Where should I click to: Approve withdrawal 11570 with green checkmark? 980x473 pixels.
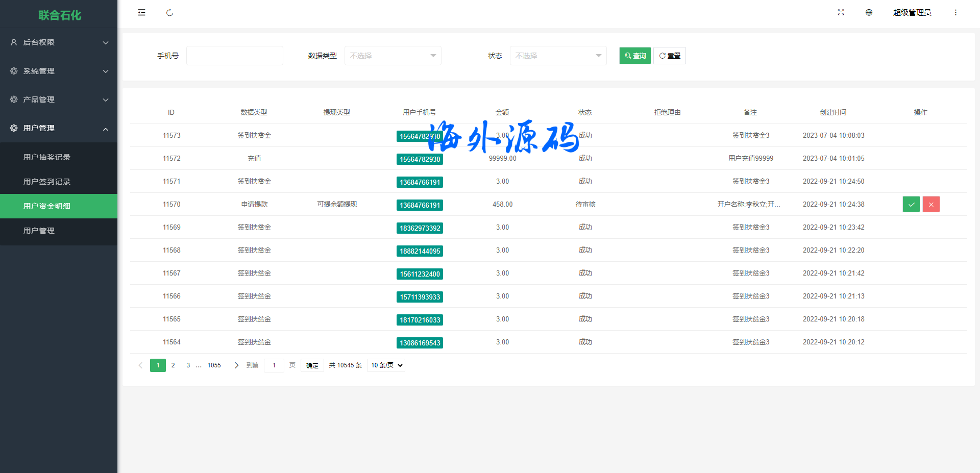[911, 204]
